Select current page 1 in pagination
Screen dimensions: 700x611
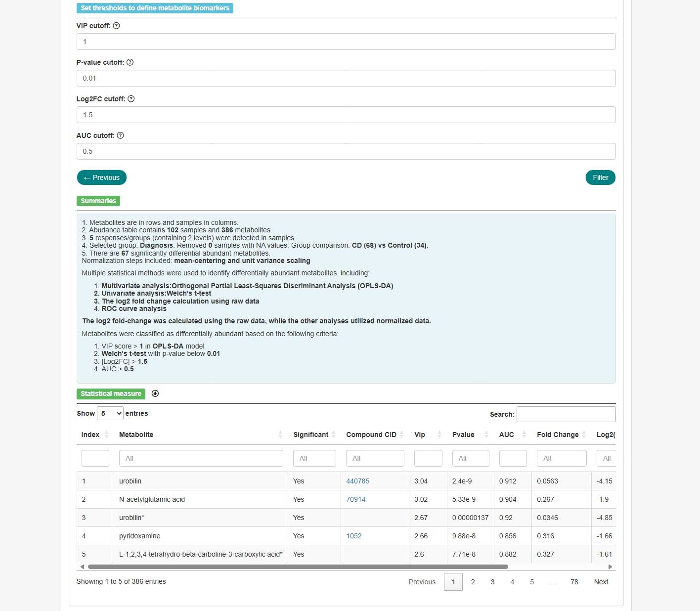(x=453, y=582)
